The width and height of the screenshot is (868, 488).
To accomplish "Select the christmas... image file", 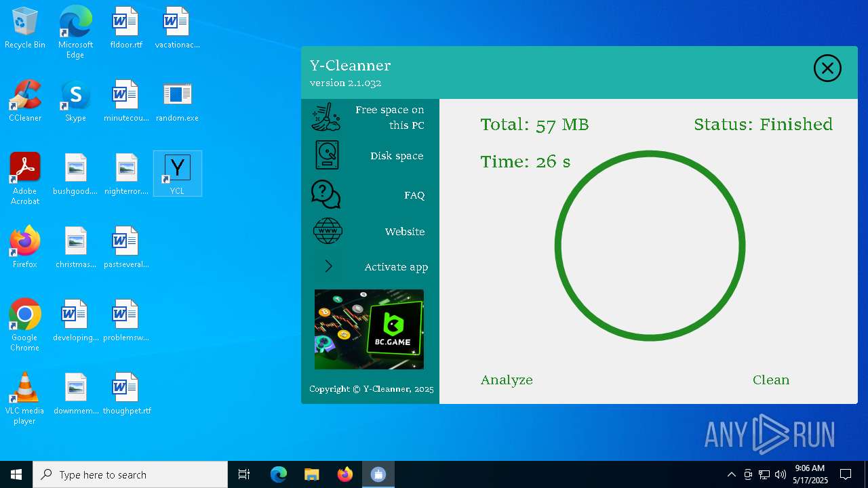I will tap(75, 248).
